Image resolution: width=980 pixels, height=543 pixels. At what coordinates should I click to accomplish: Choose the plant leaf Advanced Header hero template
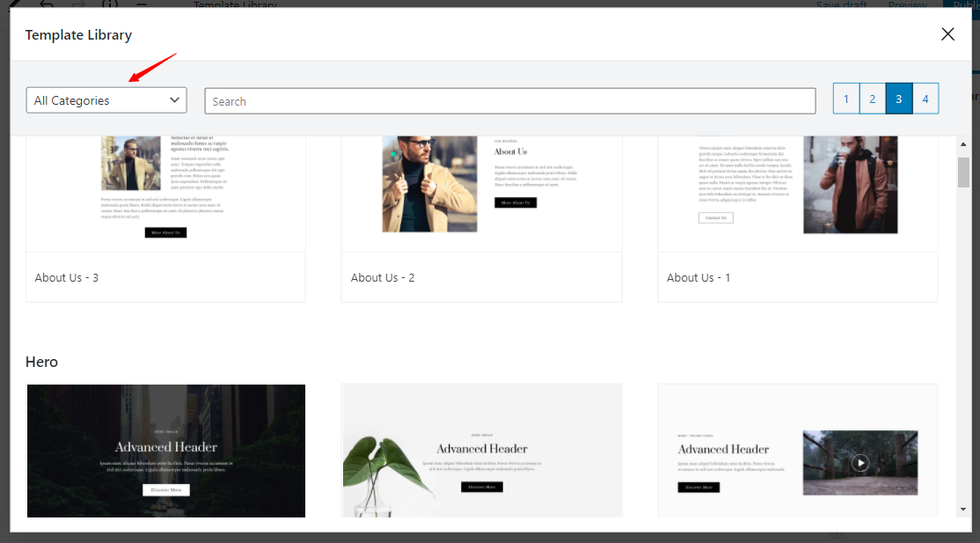point(481,451)
